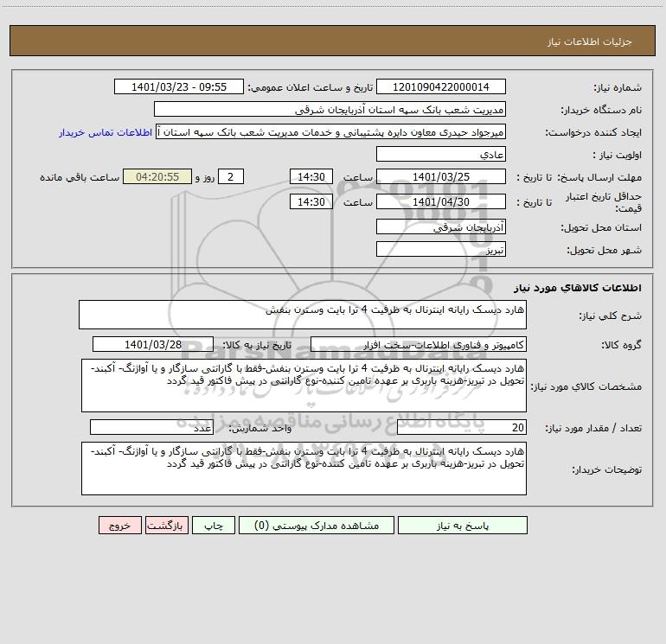The image size is (666, 644).
Task: Click the توضیحات خریدار text area
Action: tap(304, 469)
